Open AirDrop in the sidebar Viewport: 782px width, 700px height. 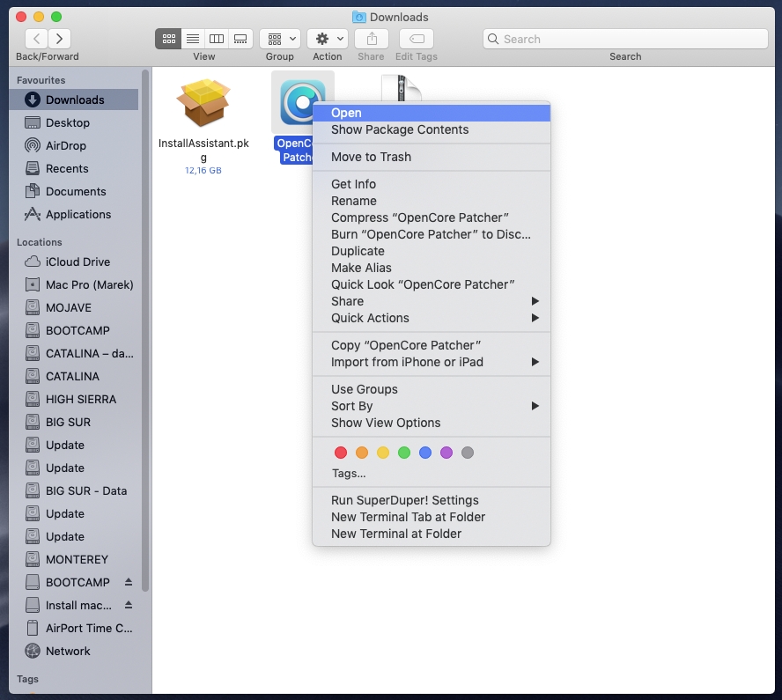74,145
